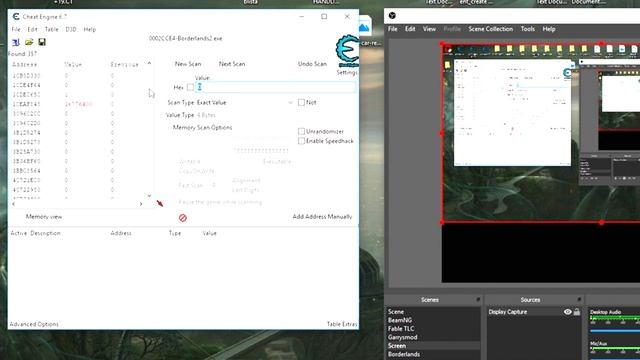Click the results list scroll-down arrow
Screen dimensions: 640x360
click(149, 196)
